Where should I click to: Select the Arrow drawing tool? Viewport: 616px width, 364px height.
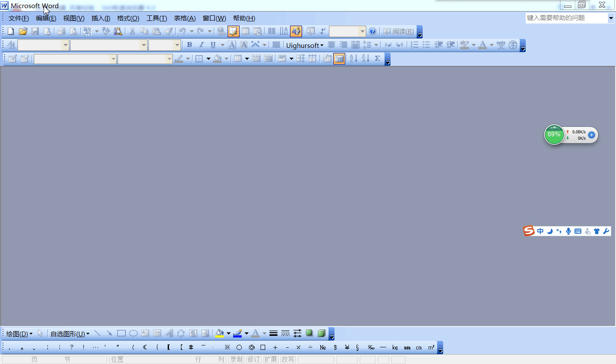pyautogui.click(x=110, y=333)
